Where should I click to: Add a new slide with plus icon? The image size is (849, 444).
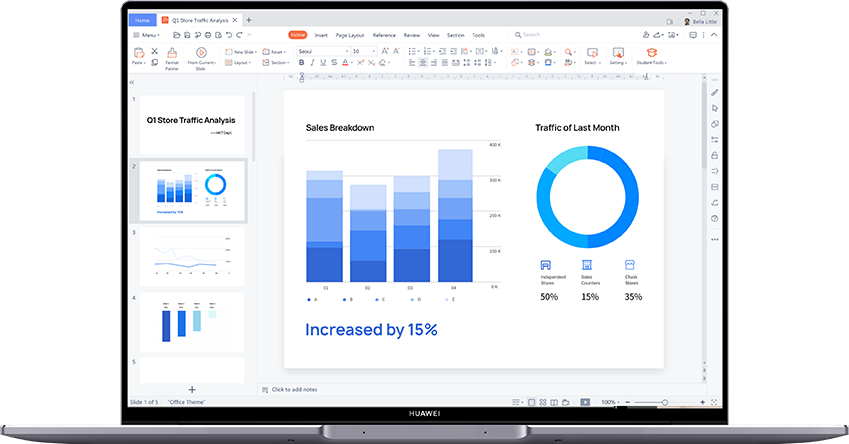click(192, 389)
